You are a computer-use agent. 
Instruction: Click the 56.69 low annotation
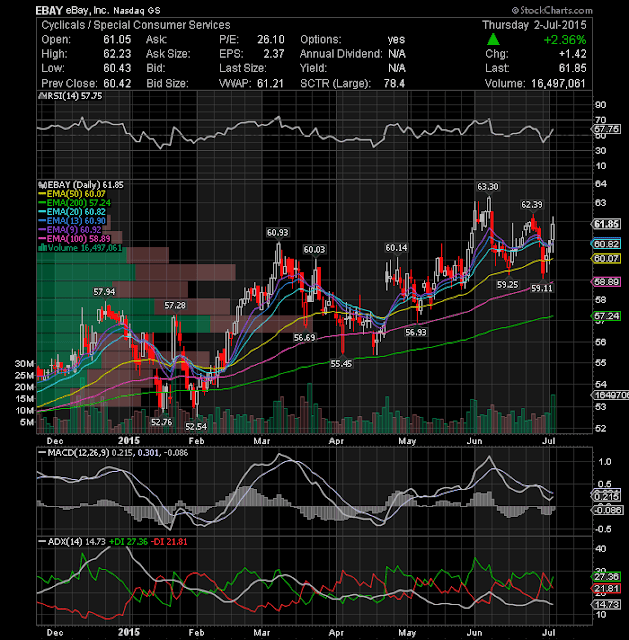point(304,338)
